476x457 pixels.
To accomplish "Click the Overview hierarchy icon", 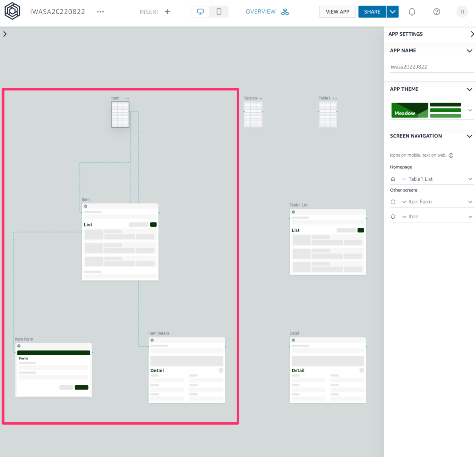I will click(285, 12).
